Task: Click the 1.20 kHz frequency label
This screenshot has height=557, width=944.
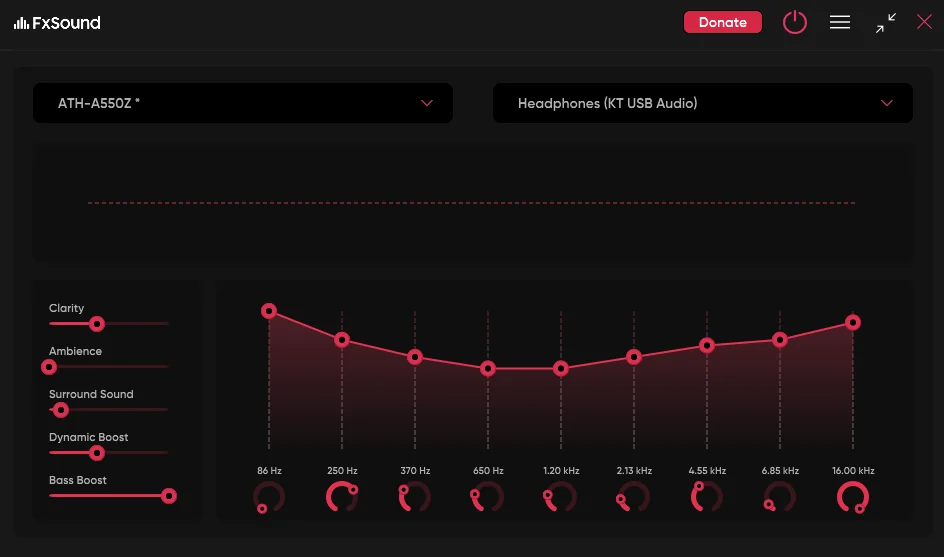Action: [561, 470]
